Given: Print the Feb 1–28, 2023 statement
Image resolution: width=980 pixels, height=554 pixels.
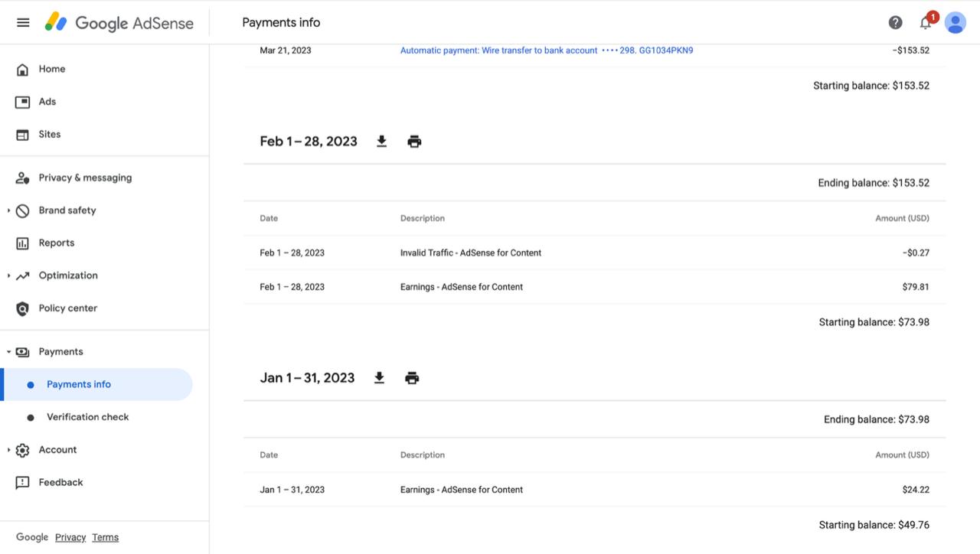Looking at the screenshot, I should (414, 142).
